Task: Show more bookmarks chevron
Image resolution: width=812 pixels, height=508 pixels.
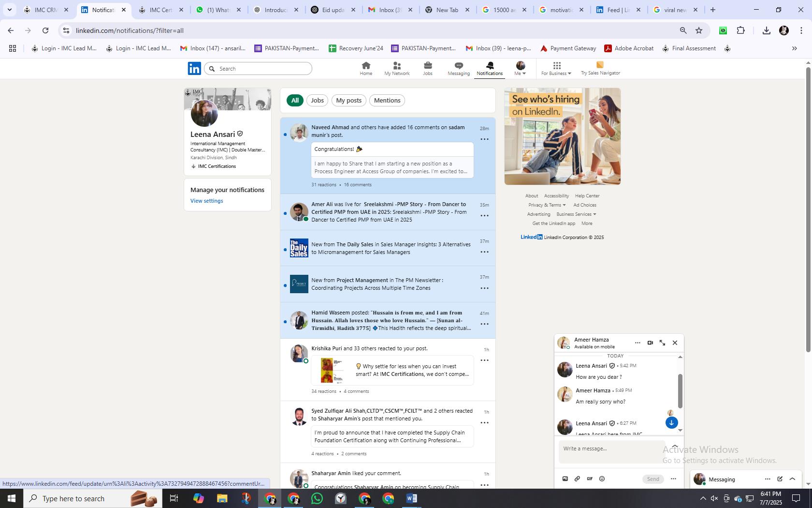Action: [794, 48]
